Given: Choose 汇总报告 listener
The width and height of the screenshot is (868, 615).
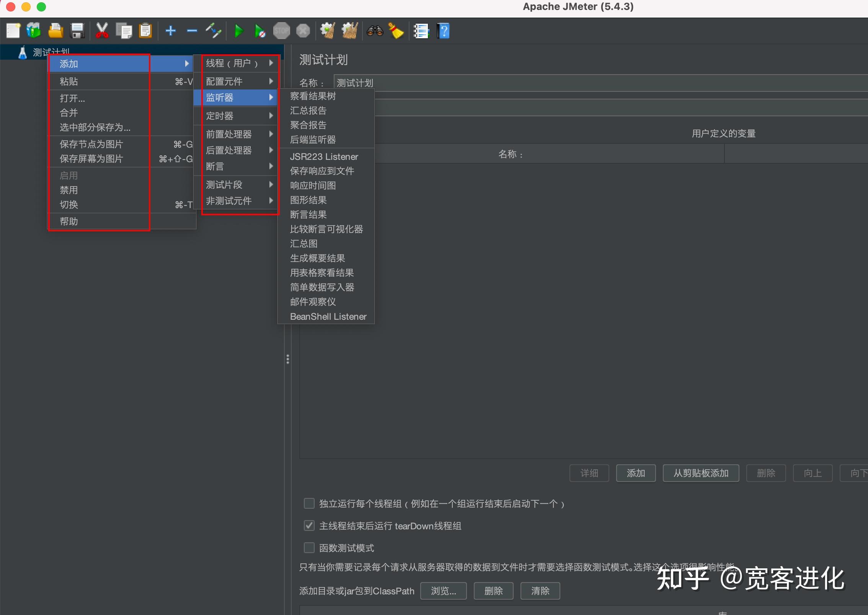Looking at the screenshot, I should coord(326,111).
